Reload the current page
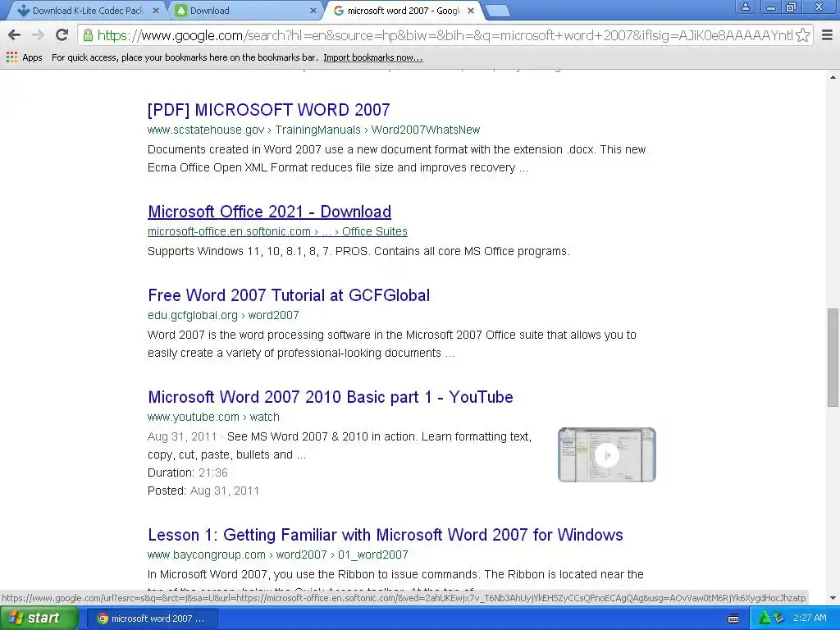 pyautogui.click(x=62, y=35)
